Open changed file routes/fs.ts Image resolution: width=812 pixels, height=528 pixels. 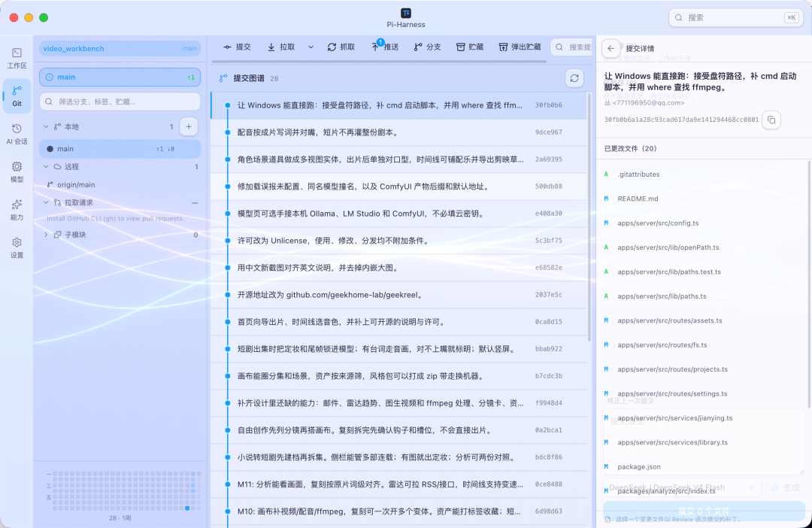tap(701, 344)
